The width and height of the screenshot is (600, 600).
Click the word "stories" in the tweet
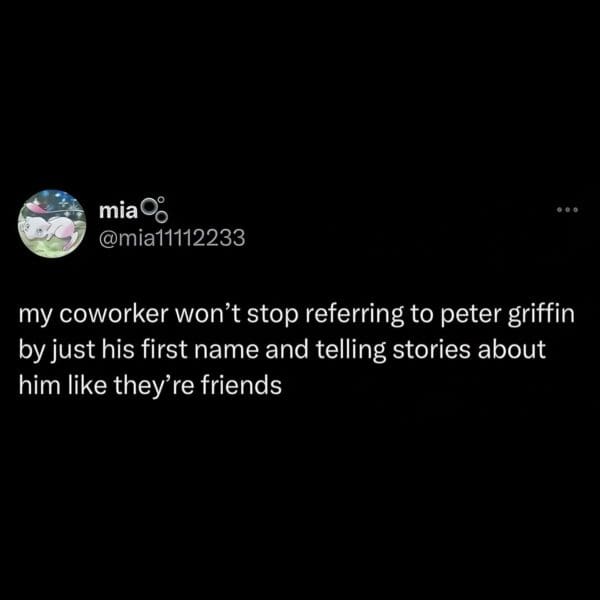click(x=431, y=350)
